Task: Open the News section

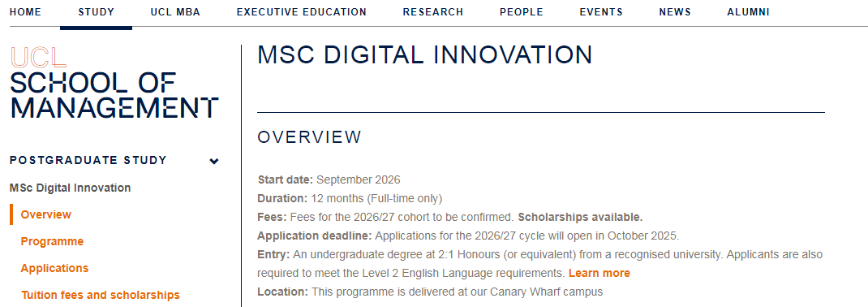Action: 675,12
